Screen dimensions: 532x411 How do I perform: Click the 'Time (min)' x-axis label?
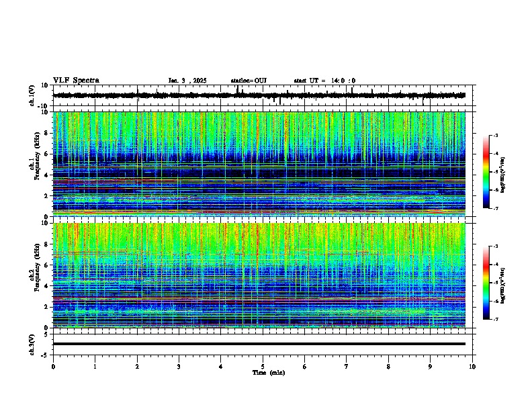click(x=269, y=373)
